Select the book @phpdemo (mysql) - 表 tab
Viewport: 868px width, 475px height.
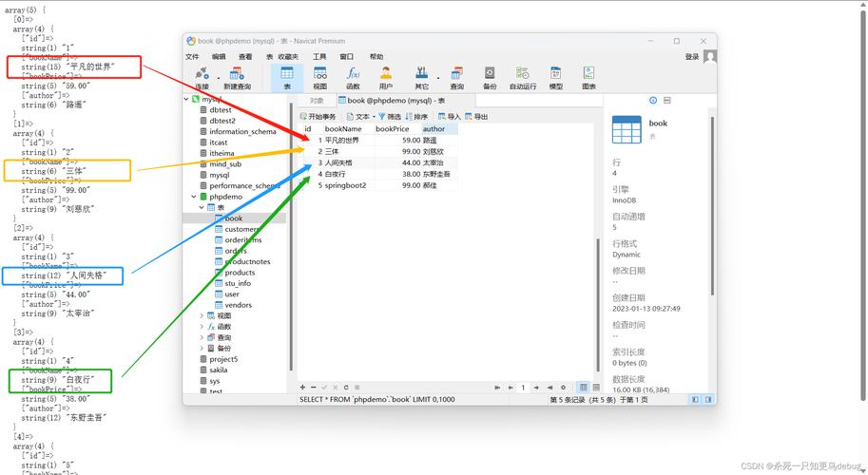pyautogui.click(x=405, y=101)
